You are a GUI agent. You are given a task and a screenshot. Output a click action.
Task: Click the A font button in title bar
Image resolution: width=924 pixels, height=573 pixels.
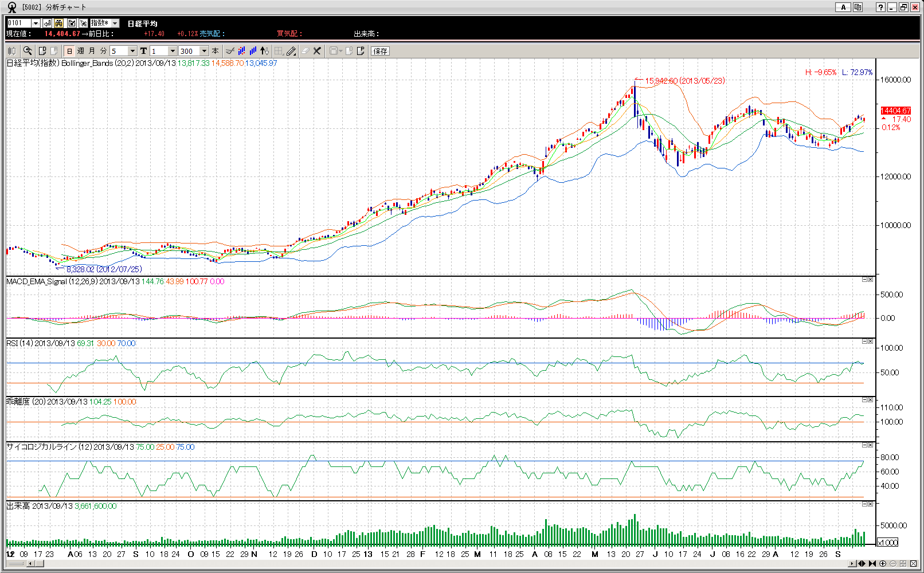tap(843, 7)
